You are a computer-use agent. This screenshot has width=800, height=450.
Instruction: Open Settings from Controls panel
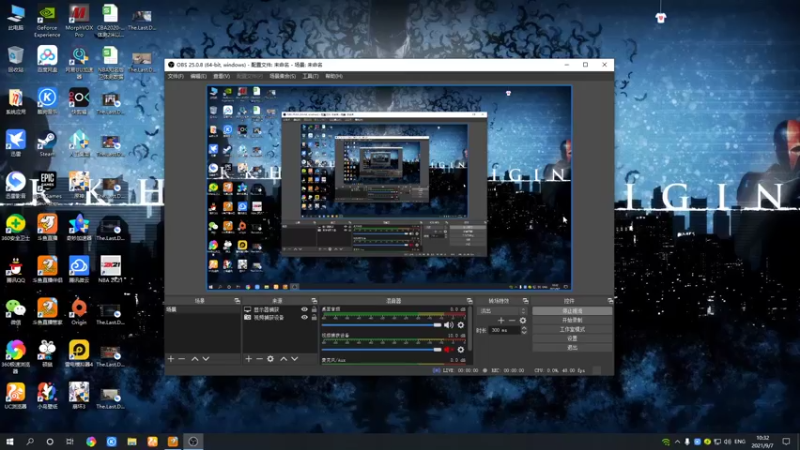point(572,338)
